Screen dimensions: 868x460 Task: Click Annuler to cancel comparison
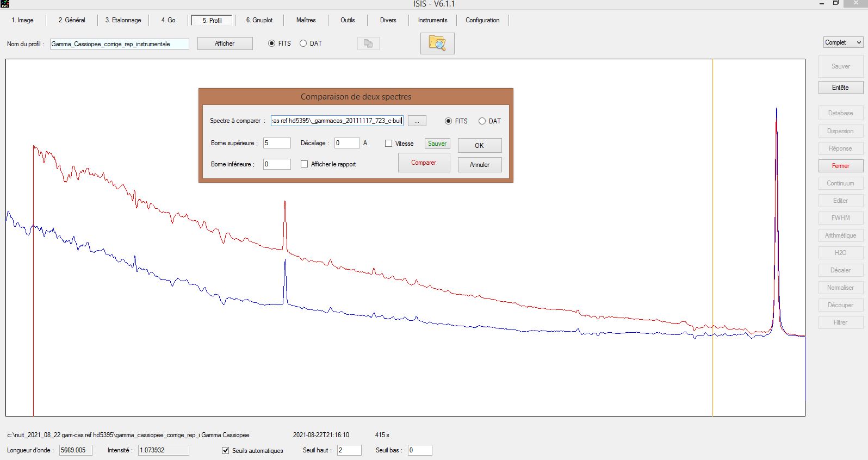click(479, 165)
